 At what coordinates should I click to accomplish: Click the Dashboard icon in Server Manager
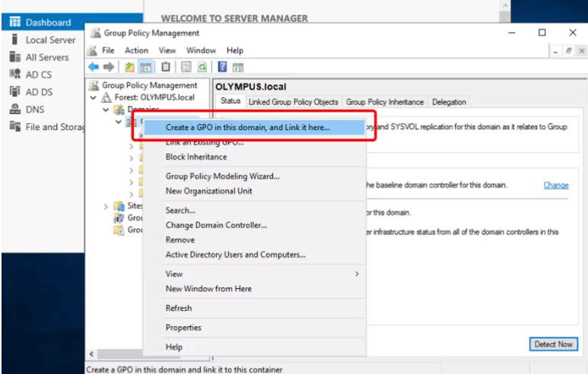point(15,22)
